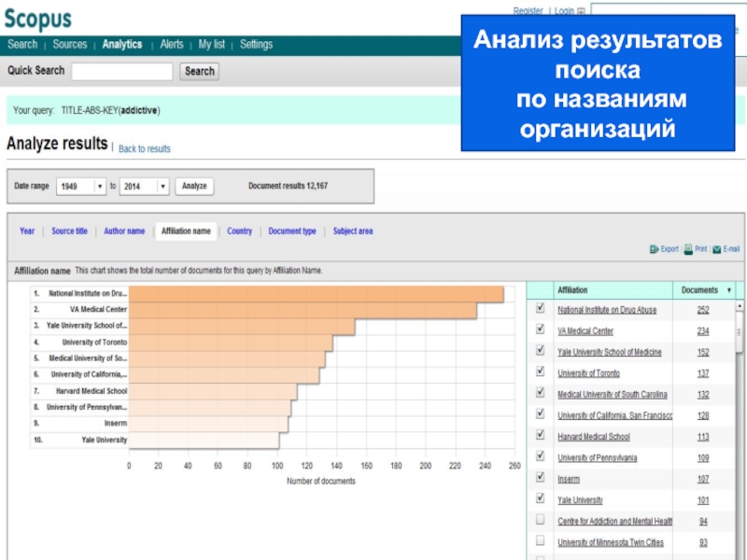Follow the Back to results link
Screen dimensions: 747x560
click(x=145, y=149)
